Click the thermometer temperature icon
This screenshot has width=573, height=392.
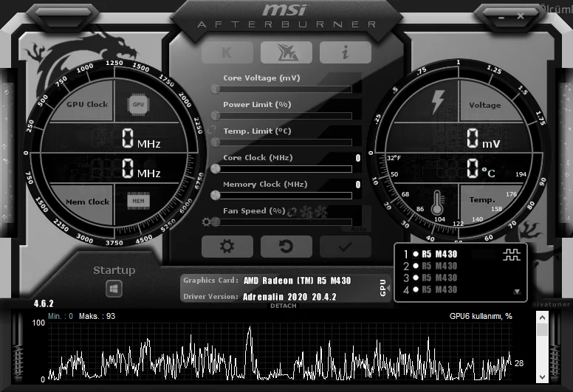(x=437, y=203)
